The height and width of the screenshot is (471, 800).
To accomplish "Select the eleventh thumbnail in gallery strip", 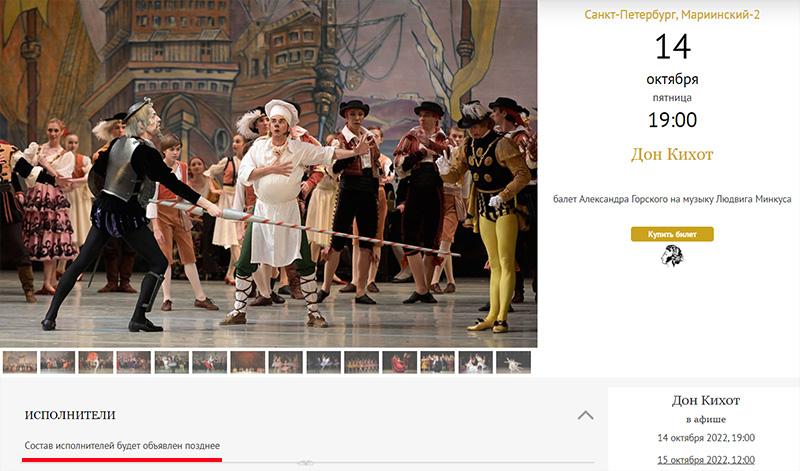I will click(x=400, y=362).
